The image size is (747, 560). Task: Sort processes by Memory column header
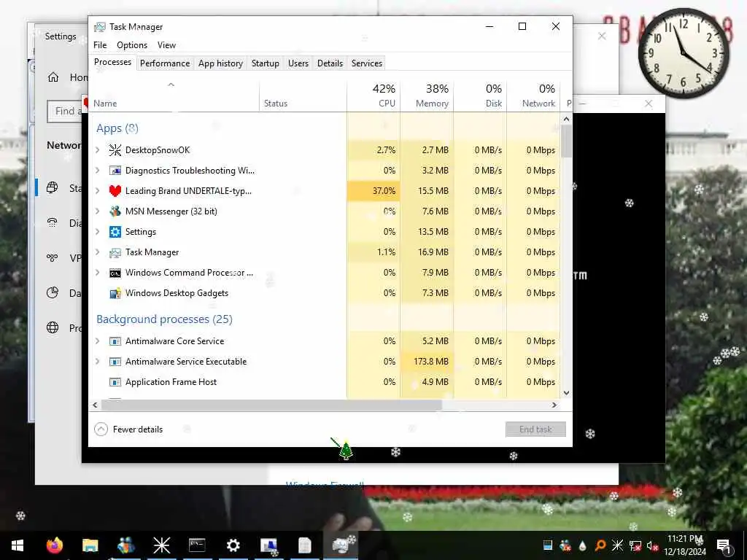[x=427, y=96]
